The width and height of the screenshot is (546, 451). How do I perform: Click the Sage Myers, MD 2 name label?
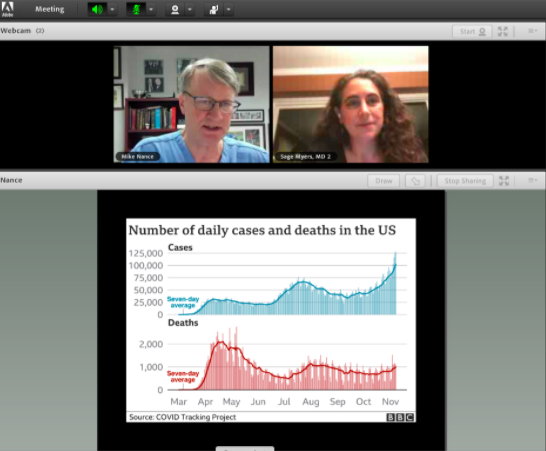click(x=305, y=157)
